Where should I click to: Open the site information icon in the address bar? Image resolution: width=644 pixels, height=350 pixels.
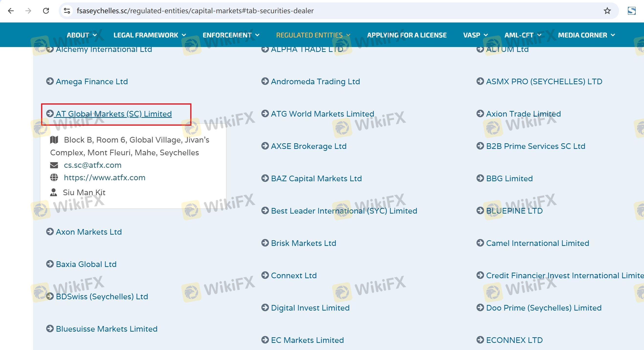[67, 11]
